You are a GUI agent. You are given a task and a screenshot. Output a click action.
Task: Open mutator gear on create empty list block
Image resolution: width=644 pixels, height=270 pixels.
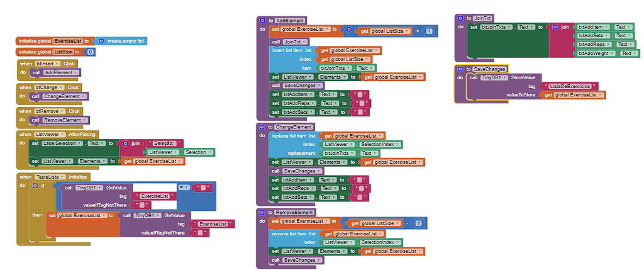101,41
